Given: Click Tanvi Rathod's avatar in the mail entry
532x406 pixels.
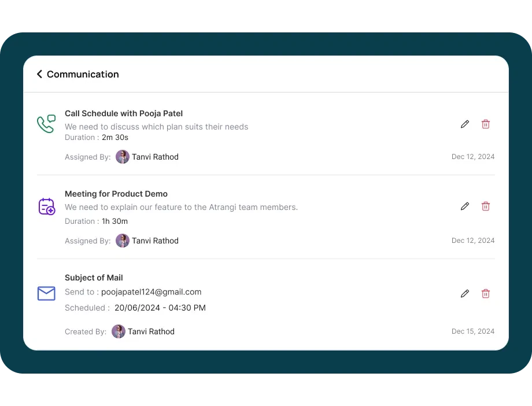Looking at the screenshot, I should click(x=119, y=331).
